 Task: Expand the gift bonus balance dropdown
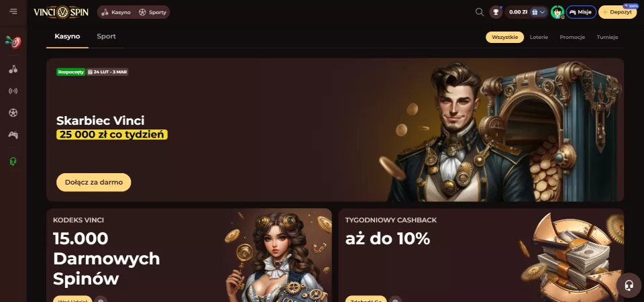pyautogui.click(x=539, y=12)
